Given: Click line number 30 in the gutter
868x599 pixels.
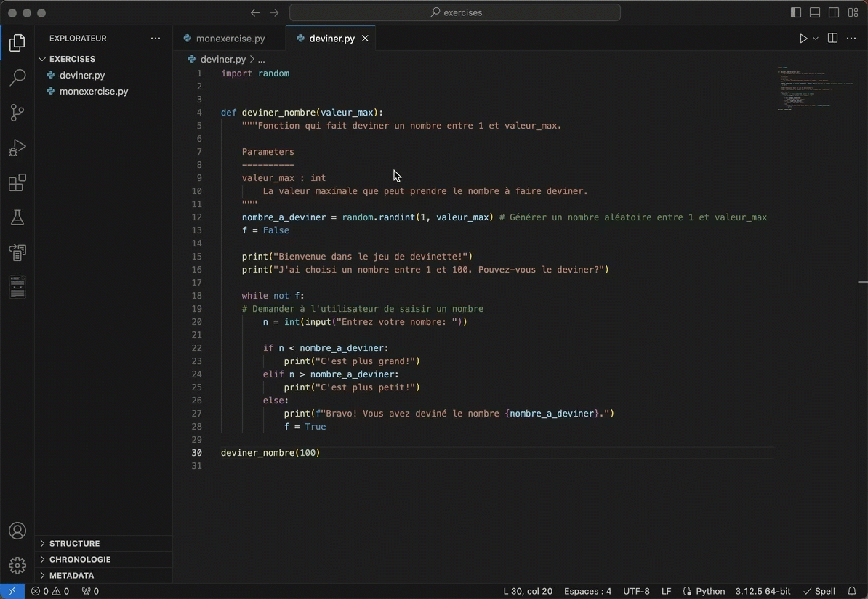Looking at the screenshot, I should click(196, 453).
